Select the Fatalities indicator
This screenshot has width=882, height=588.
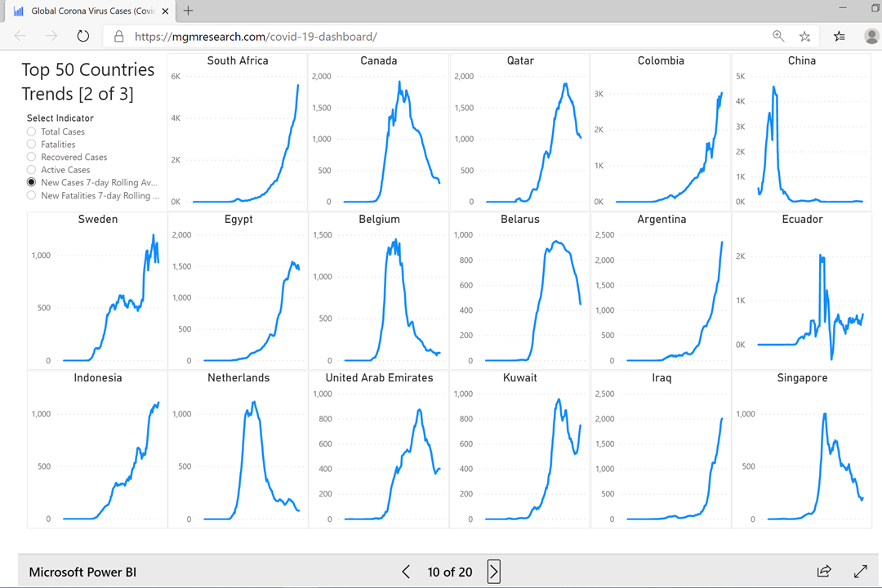51,144
